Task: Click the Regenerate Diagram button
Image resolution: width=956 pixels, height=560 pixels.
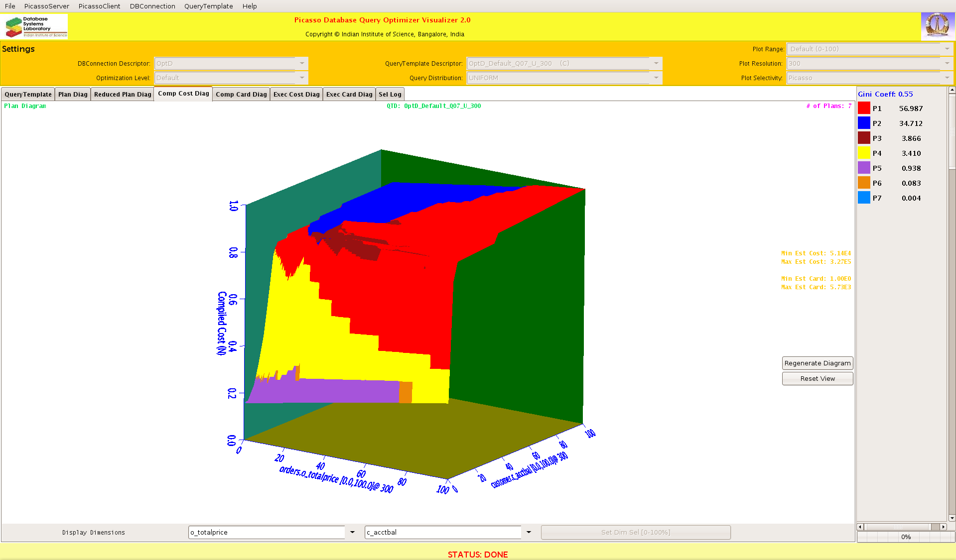Action: point(817,363)
